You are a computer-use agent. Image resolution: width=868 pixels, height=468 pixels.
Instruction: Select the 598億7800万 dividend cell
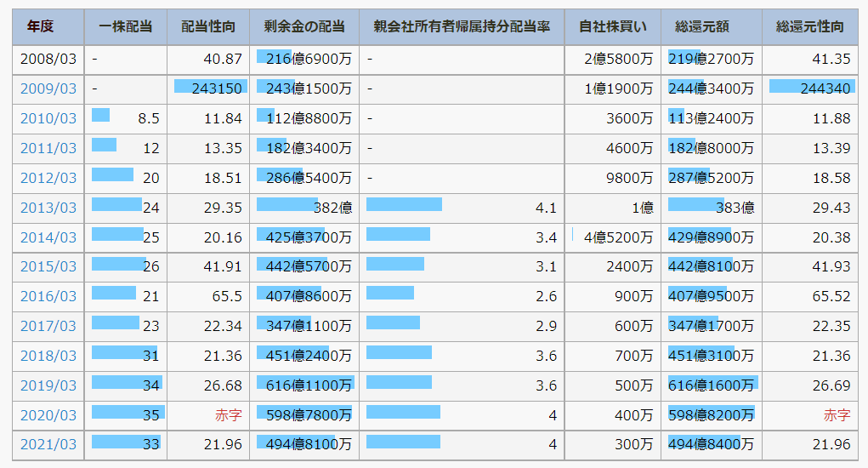tap(304, 415)
